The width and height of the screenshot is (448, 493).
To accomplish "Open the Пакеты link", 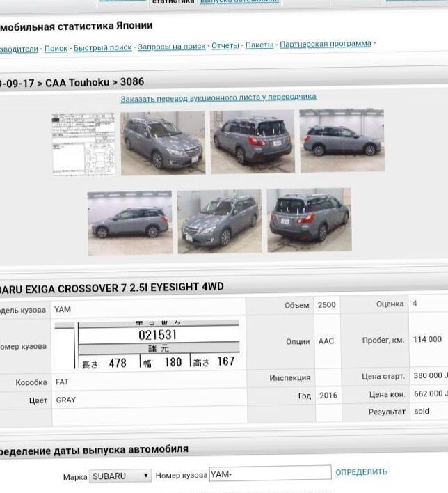I will click(259, 45).
